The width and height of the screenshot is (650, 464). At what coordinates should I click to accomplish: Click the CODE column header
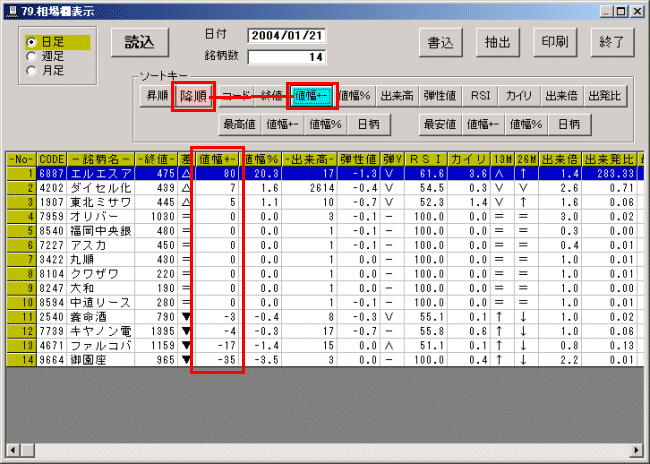(x=52, y=159)
